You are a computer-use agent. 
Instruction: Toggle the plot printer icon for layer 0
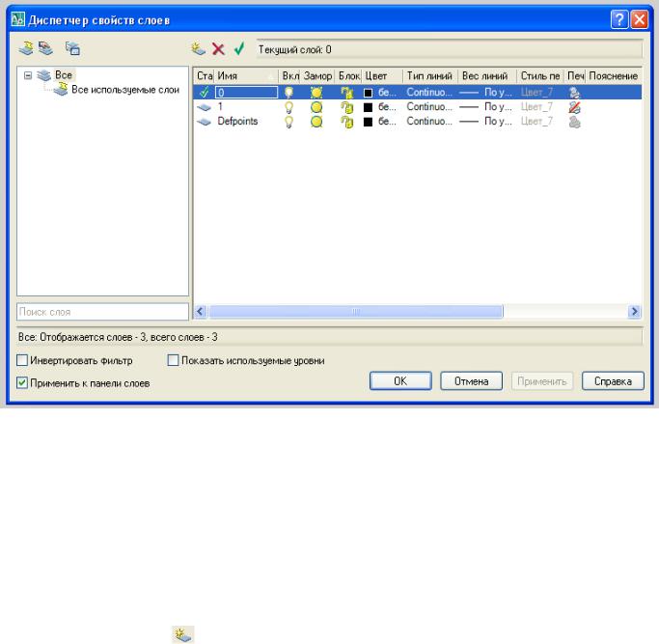[574, 93]
